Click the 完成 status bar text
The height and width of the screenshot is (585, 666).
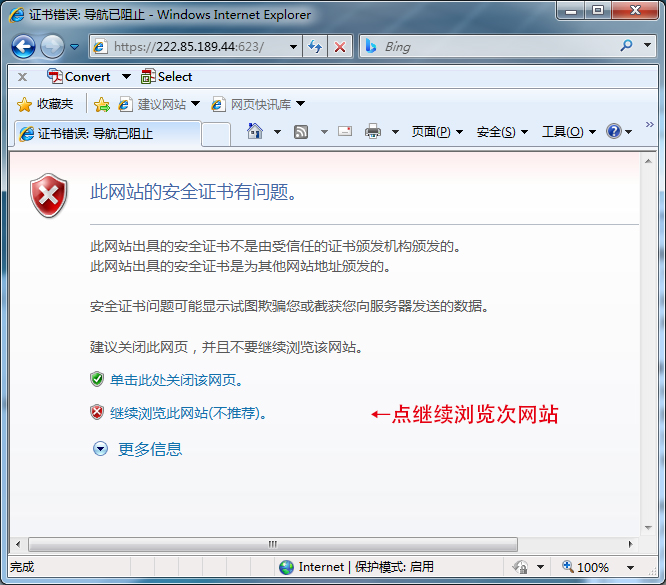(22, 567)
